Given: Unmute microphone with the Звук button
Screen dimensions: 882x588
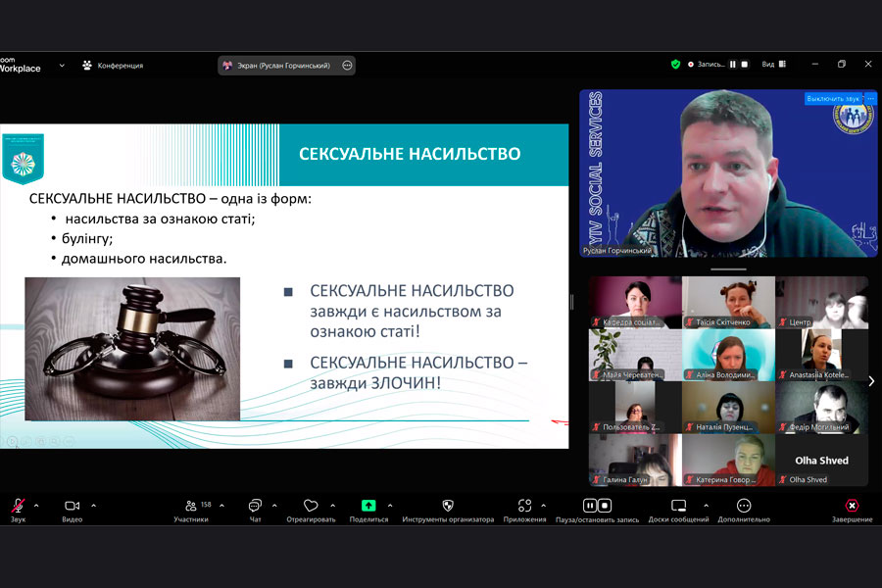Looking at the screenshot, I should [x=18, y=510].
